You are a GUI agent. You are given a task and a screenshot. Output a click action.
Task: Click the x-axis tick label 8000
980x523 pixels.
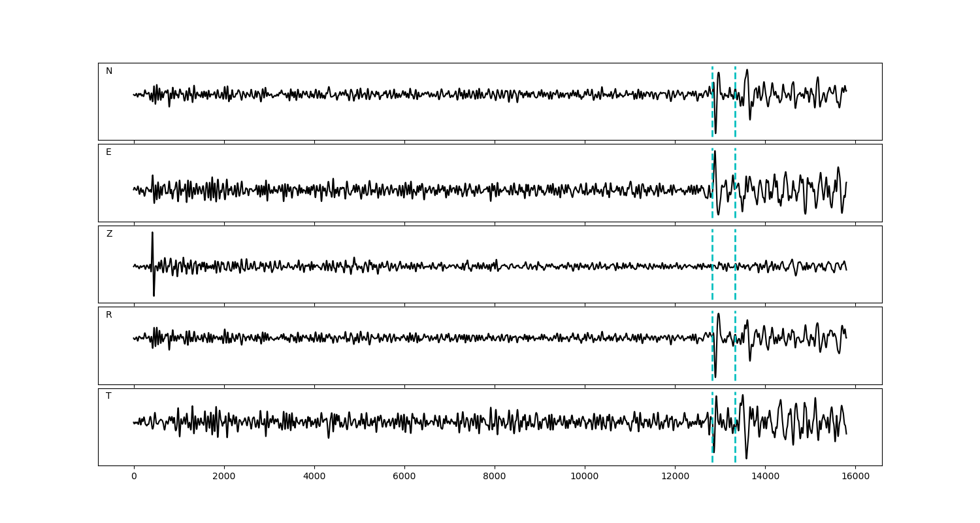coord(495,477)
